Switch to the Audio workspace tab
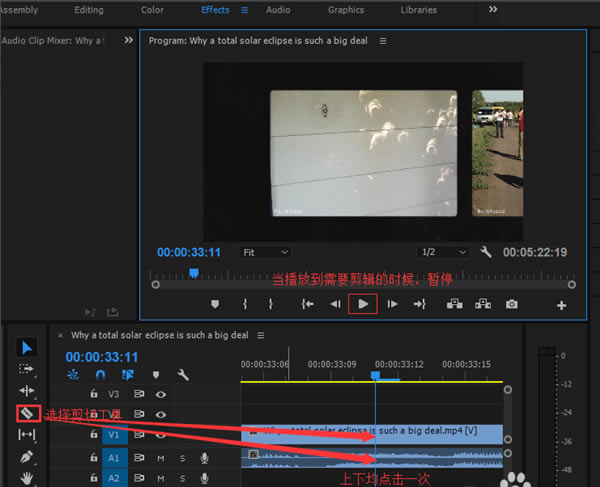600x487 pixels. click(278, 10)
